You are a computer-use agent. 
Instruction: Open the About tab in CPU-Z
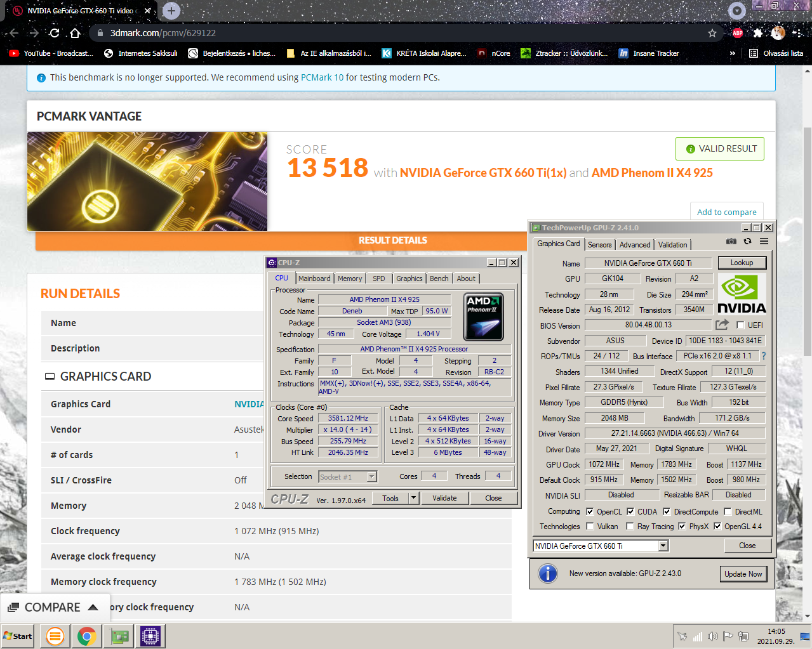tap(466, 279)
